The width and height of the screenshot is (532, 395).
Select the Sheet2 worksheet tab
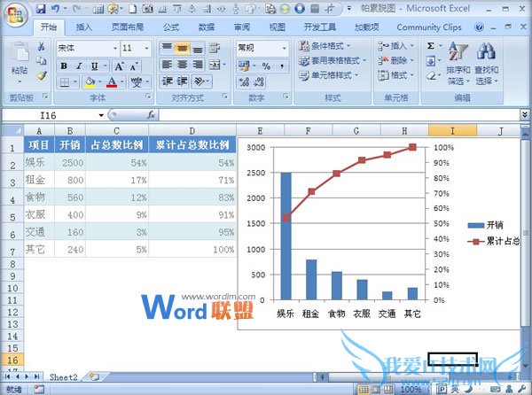tap(63, 377)
